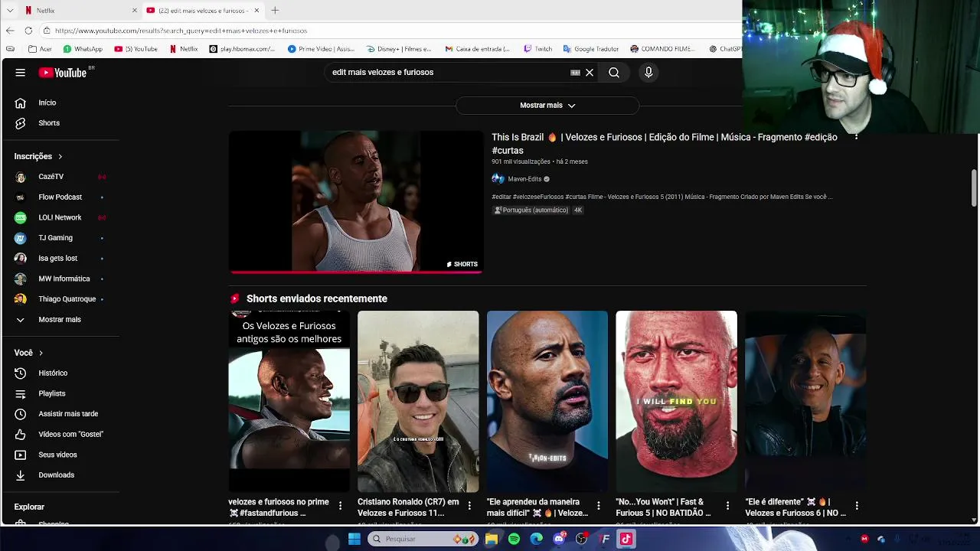
Task: Go back in browser history
Action: pyautogui.click(x=10, y=31)
